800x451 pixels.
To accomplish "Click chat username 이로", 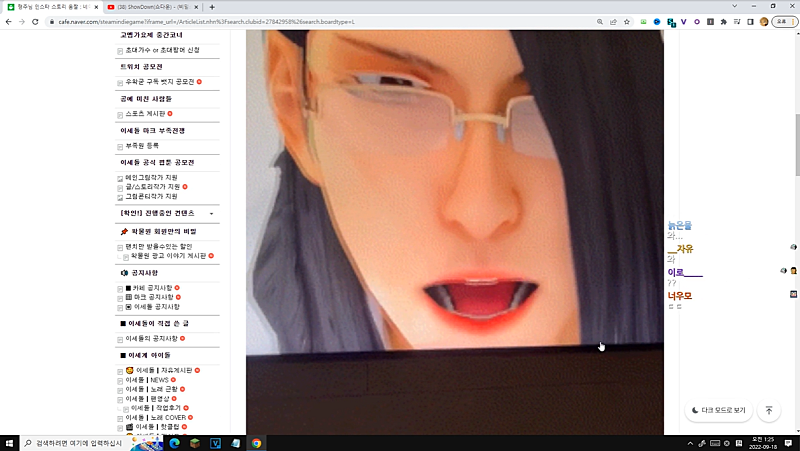I will [x=685, y=272].
